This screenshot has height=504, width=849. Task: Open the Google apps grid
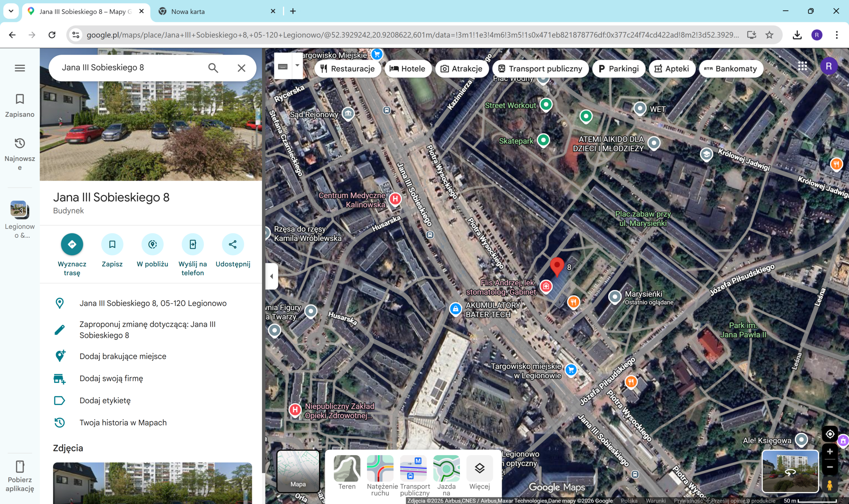(x=803, y=66)
